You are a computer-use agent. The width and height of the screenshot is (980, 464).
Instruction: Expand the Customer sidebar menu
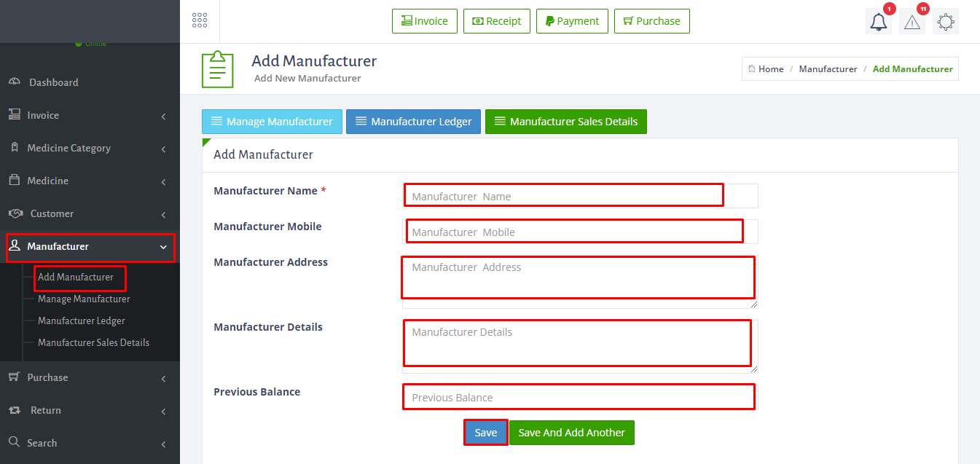(x=90, y=213)
